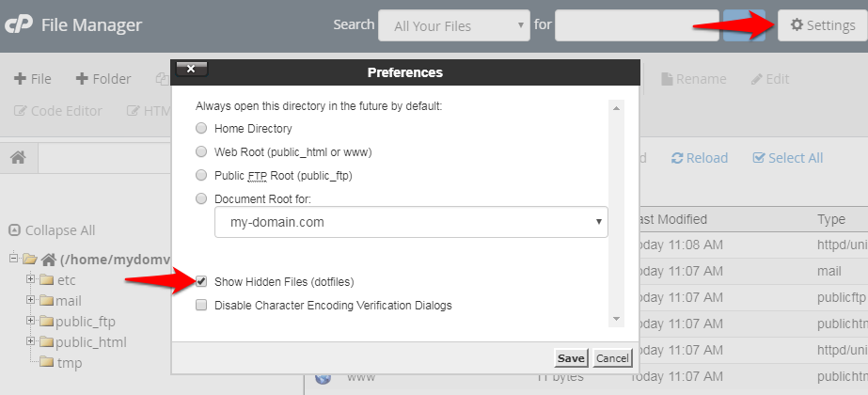The height and width of the screenshot is (395, 868).
Task: Open the my-domain.com document root dropdown
Action: (x=411, y=222)
